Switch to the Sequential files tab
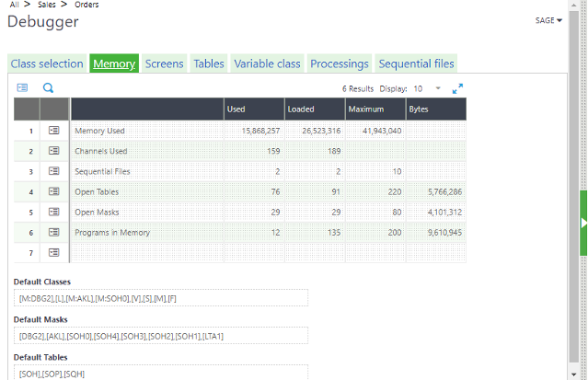The height and width of the screenshot is (380, 588). coord(416,63)
